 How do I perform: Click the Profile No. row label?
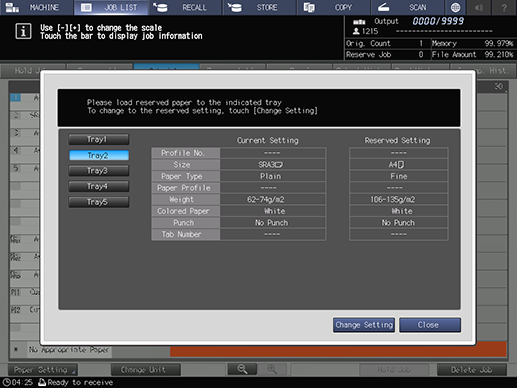[186, 153]
